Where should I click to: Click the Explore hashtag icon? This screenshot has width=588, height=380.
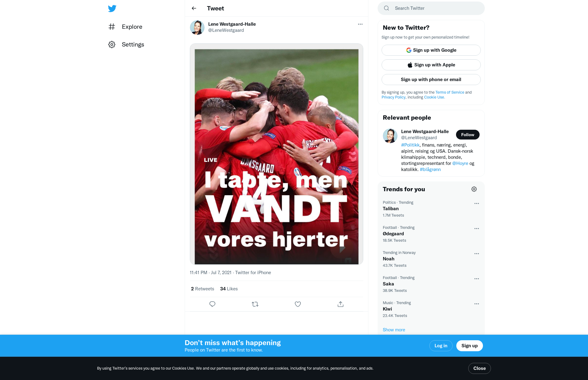(112, 27)
